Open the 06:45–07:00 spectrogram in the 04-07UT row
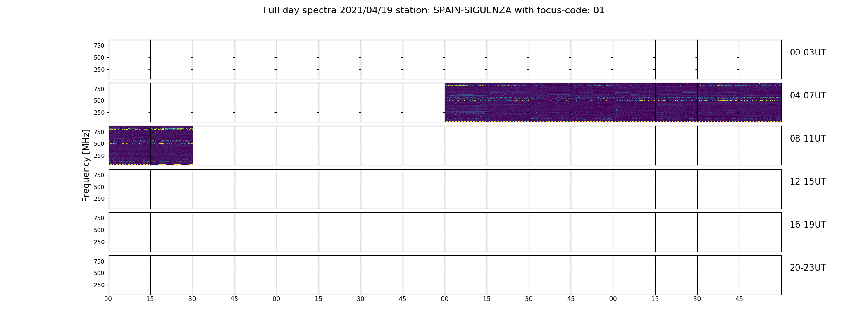Screen dimensions: 868x331 tap(592, 103)
